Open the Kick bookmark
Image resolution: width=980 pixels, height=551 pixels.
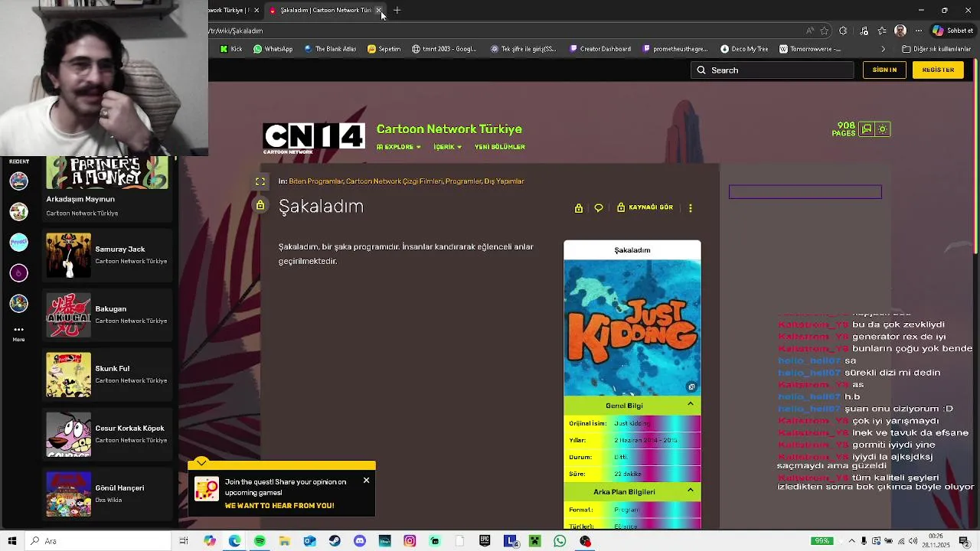230,49
